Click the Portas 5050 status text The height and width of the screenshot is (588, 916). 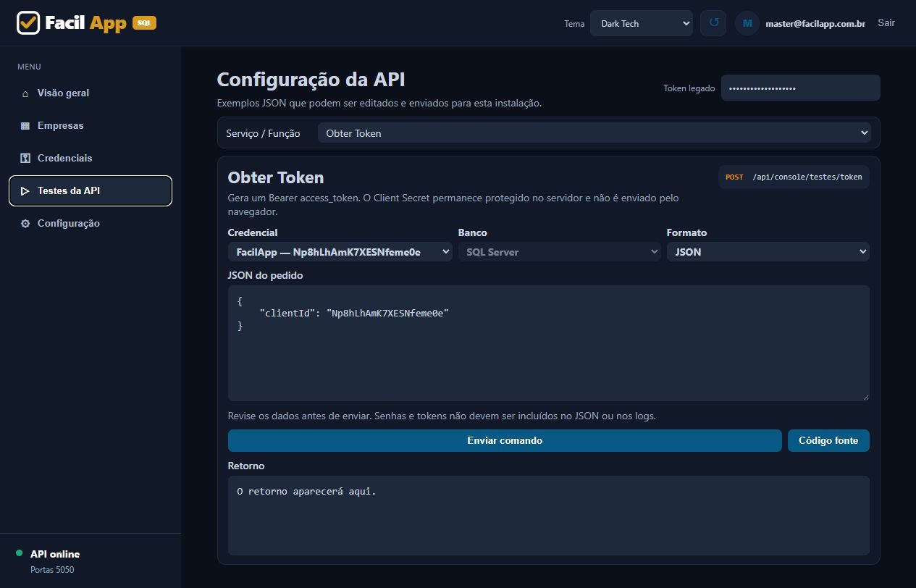click(x=52, y=570)
